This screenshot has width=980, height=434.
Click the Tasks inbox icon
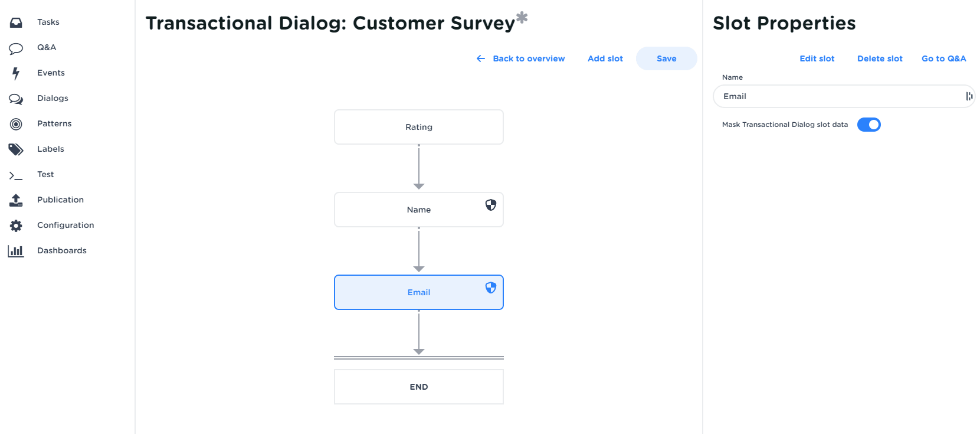point(16,22)
